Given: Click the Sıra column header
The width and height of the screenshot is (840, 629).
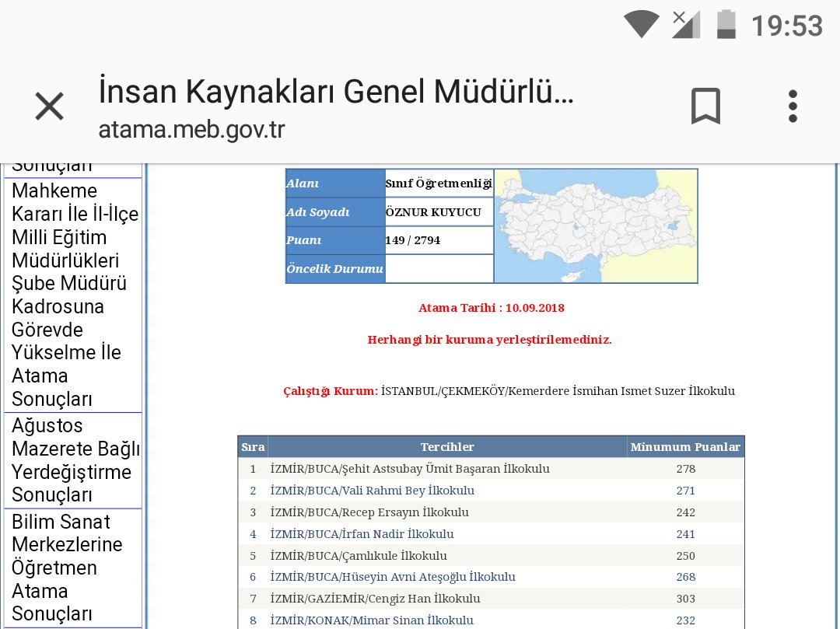Looking at the screenshot, I should (x=253, y=446).
